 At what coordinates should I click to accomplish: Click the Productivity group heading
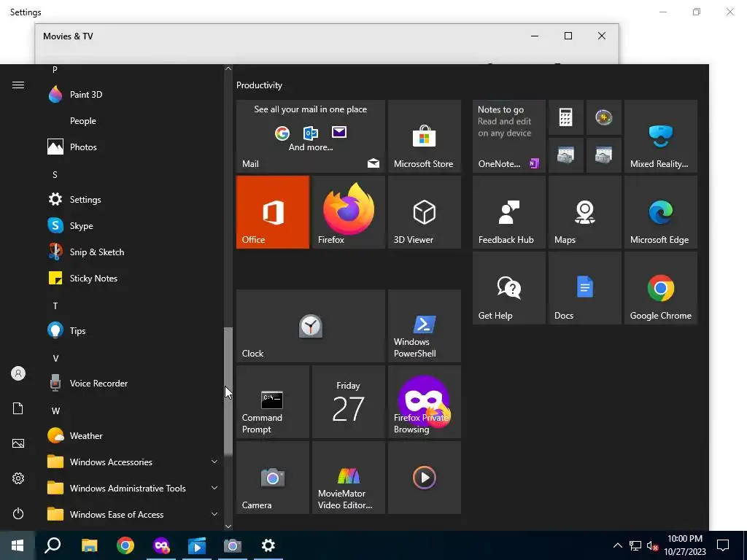pyautogui.click(x=259, y=85)
